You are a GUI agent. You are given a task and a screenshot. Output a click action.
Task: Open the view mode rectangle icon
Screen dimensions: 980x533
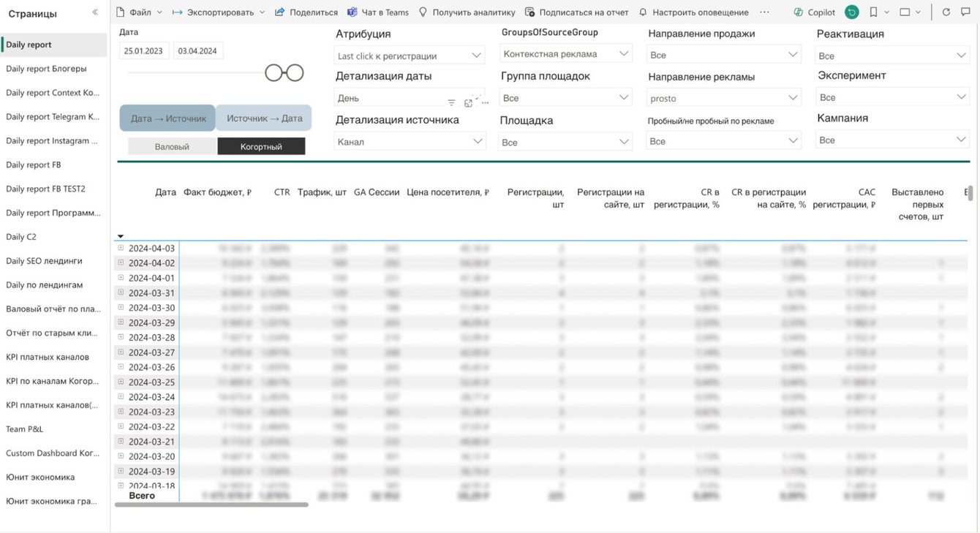click(x=905, y=12)
